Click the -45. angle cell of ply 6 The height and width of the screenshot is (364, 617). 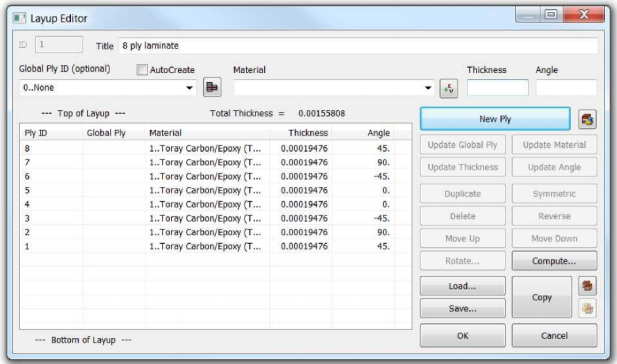pyautogui.click(x=362, y=176)
